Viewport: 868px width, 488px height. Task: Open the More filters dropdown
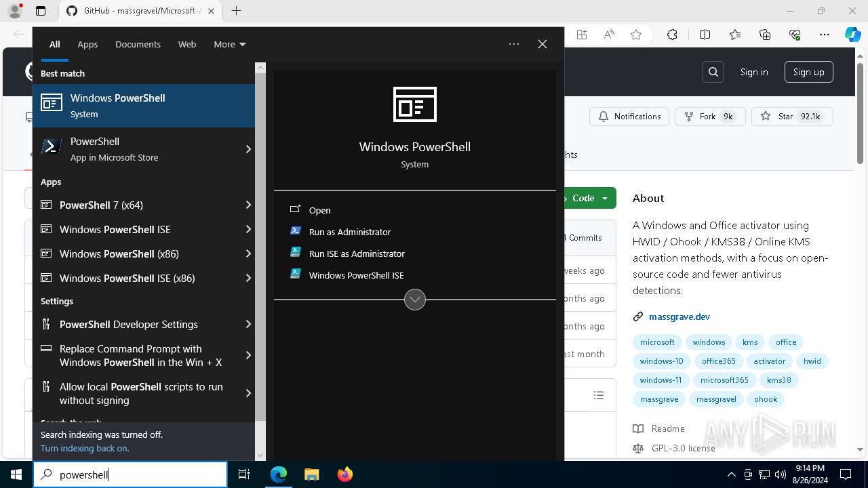tap(229, 44)
